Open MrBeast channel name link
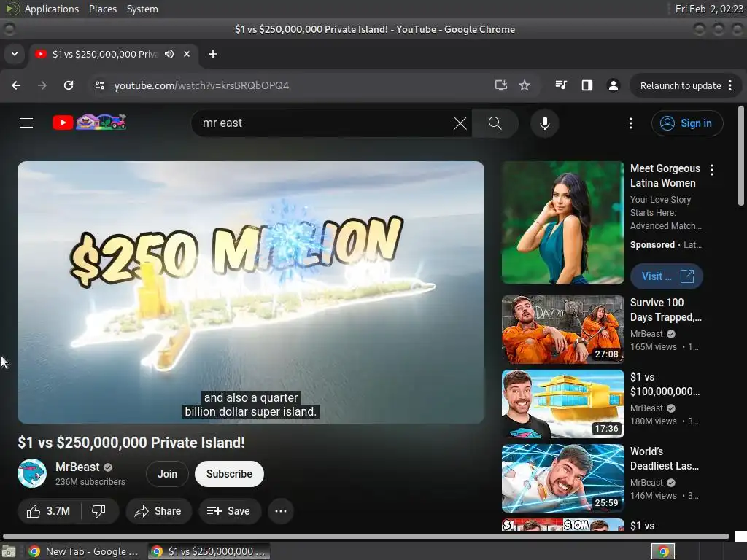This screenshot has width=747, height=560. tap(77, 467)
